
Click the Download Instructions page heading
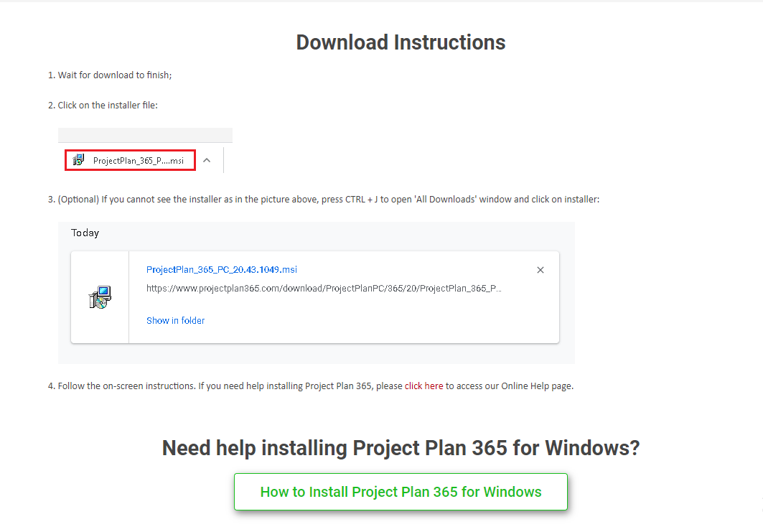tap(400, 42)
